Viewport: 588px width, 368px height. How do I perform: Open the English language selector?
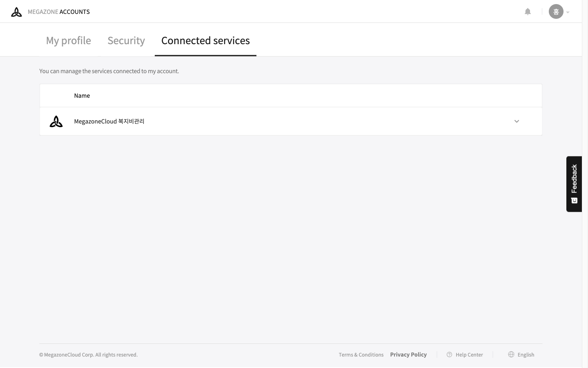tap(526, 355)
